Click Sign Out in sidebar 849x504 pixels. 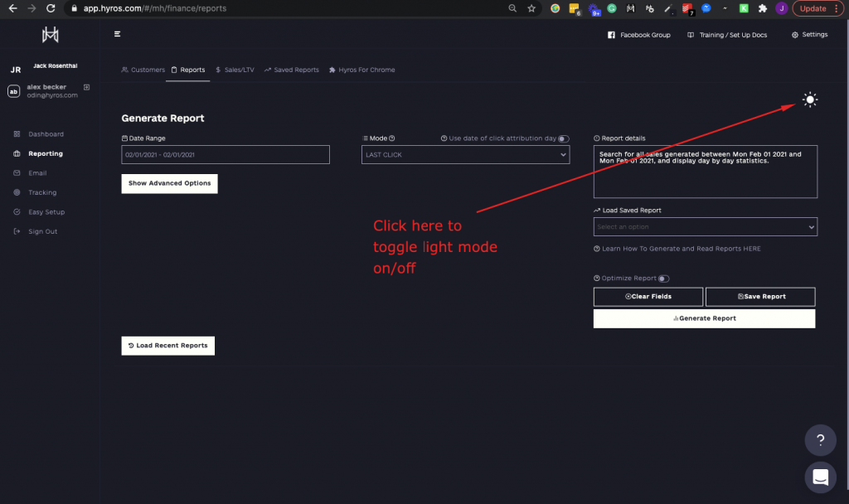click(x=43, y=232)
